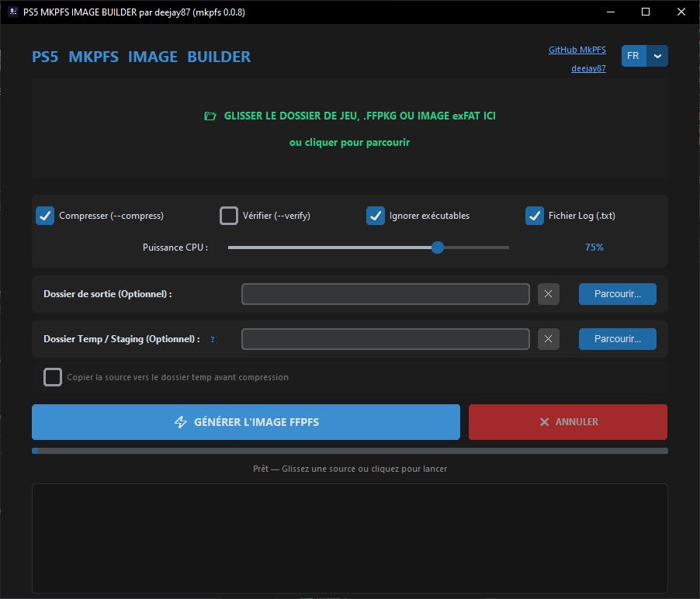Click the red ANNULER button
Screen dimensions: 700x599
(x=568, y=422)
